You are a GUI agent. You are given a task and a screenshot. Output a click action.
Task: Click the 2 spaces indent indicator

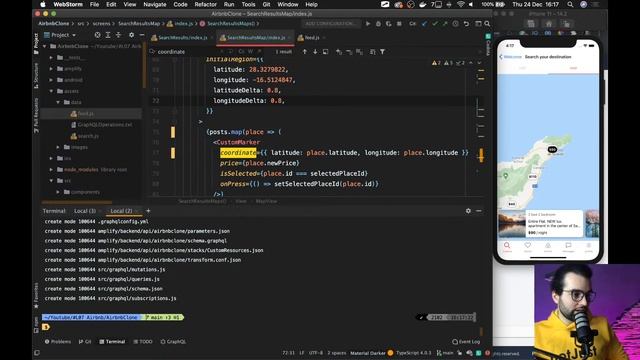(x=337, y=353)
